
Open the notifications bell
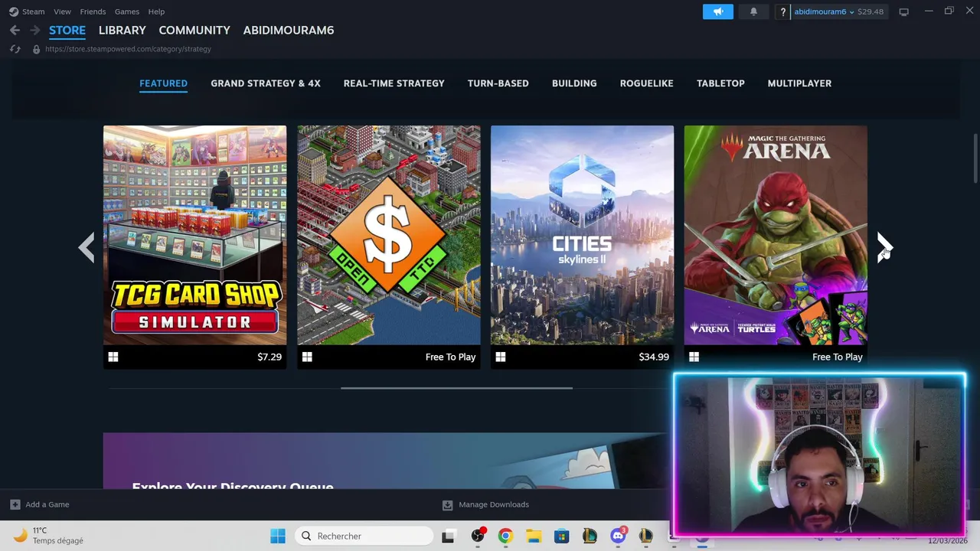coord(753,11)
